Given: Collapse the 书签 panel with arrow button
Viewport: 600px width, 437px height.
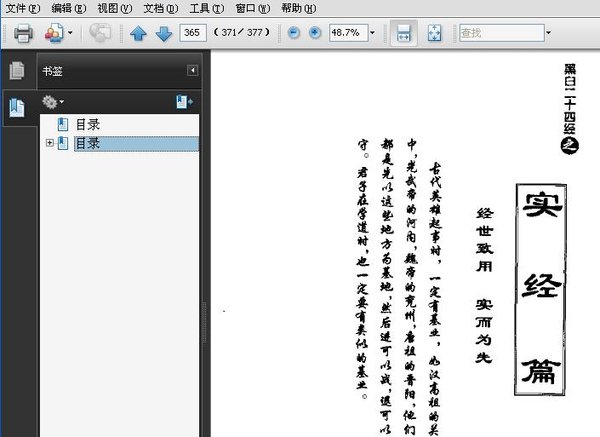Looking at the screenshot, I should click(x=192, y=70).
